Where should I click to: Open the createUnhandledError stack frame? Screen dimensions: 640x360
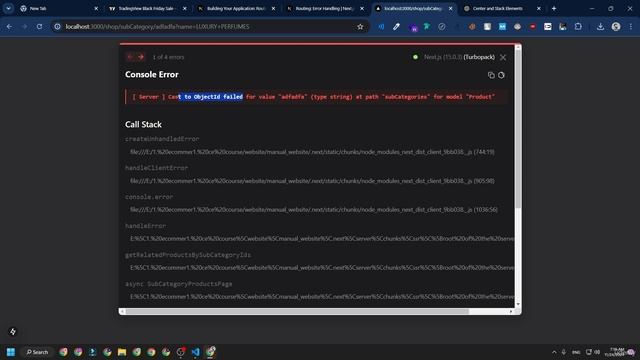[162, 139]
